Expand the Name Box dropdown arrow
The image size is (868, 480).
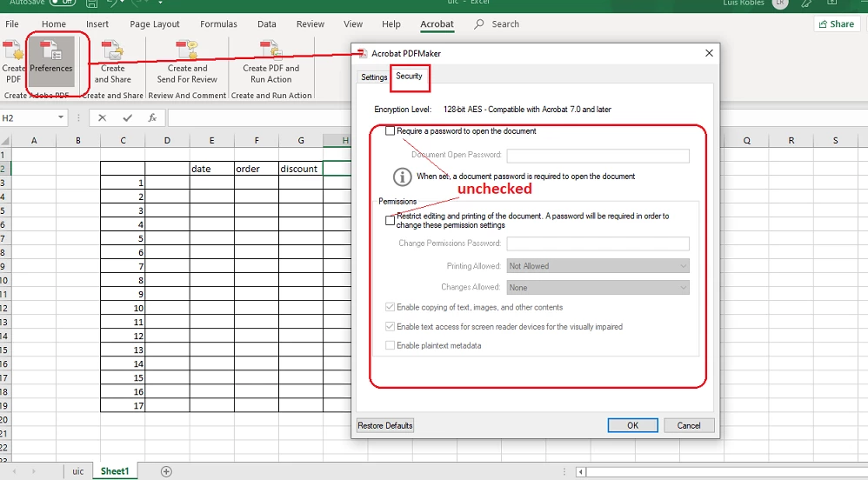click(x=61, y=118)
